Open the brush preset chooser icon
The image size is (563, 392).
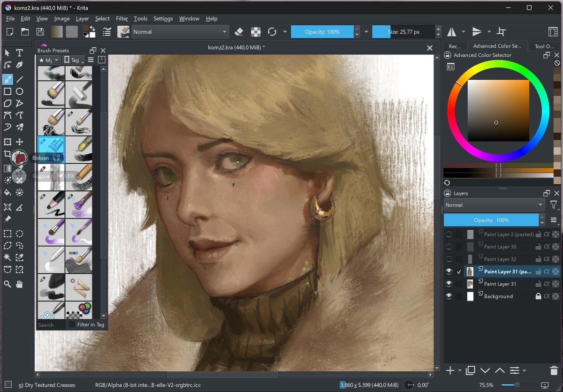(124, 32)
